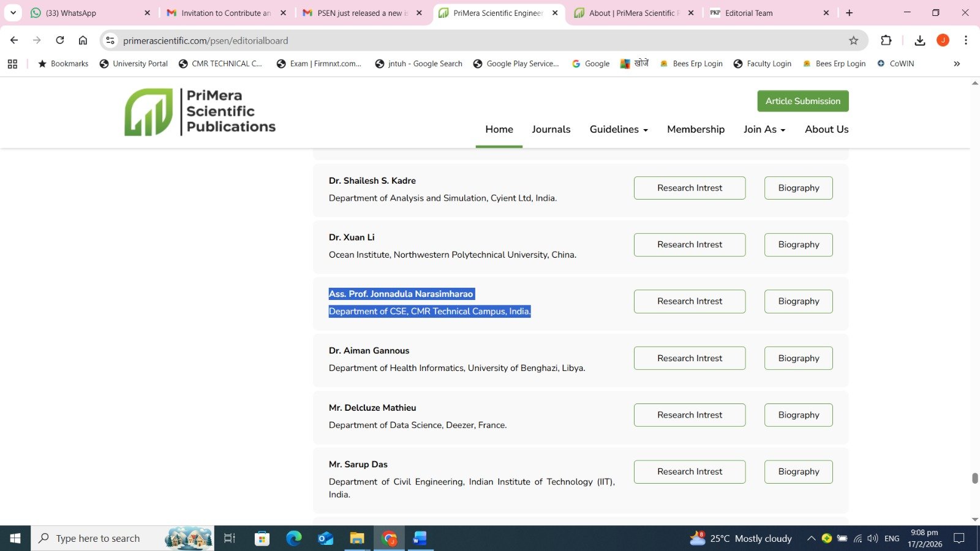Expand the Guidelines dropdown menu
The image size is (980, 551).
(x=618, y=129)
